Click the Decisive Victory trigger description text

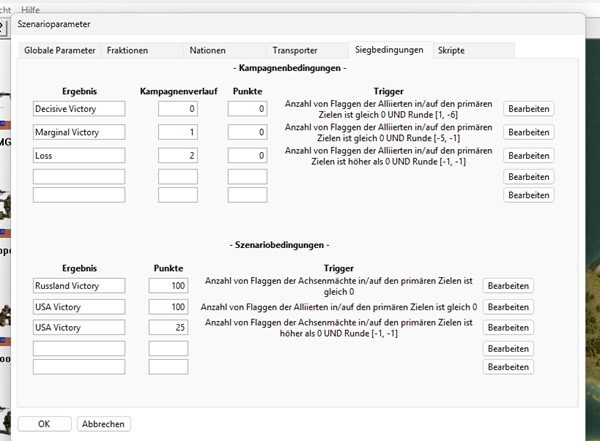[x=388, y=109]
